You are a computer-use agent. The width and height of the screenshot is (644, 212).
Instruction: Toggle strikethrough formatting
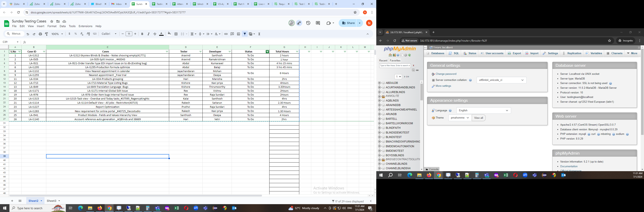point(155,34)
